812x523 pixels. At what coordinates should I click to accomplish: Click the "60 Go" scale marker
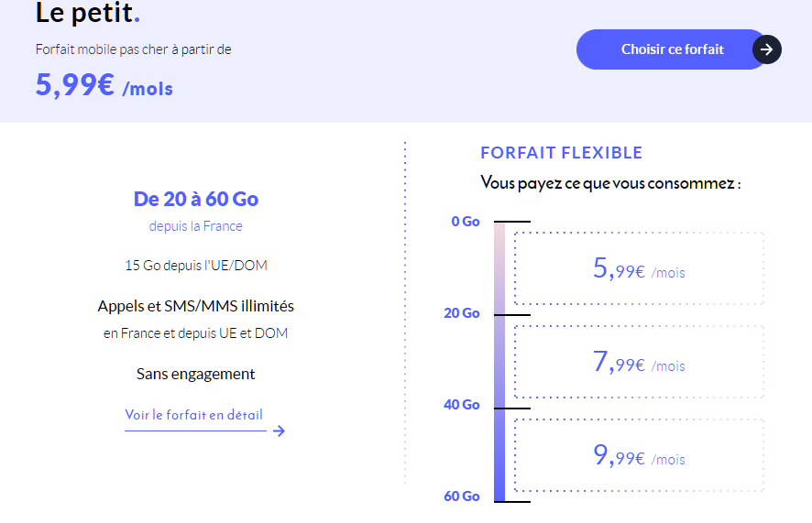coord(462,496)
